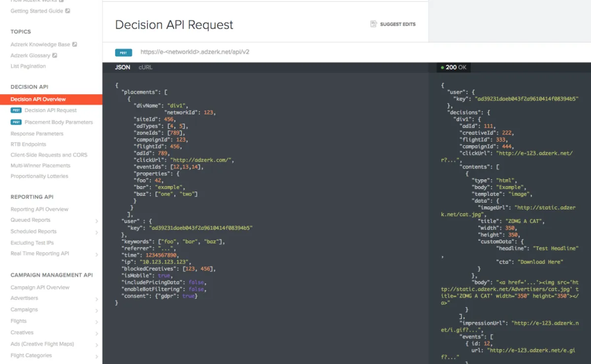Click the green status dot beside 200 OK
This screenshot has height=364, width=591.
(x=443, y=67)
